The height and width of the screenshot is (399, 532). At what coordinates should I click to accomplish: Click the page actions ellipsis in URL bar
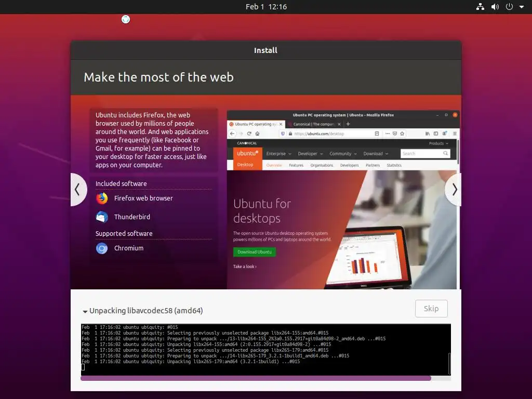[388, 134]
